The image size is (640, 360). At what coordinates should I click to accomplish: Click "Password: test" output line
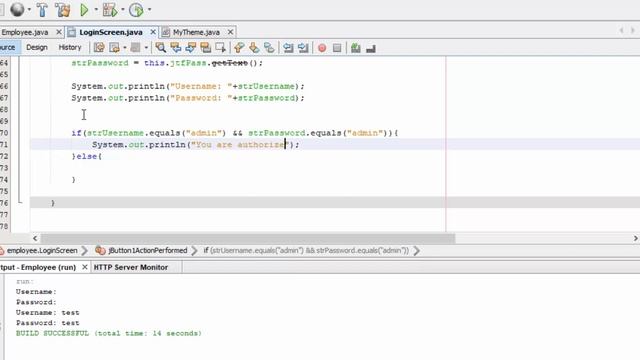(x=47, y=323)
